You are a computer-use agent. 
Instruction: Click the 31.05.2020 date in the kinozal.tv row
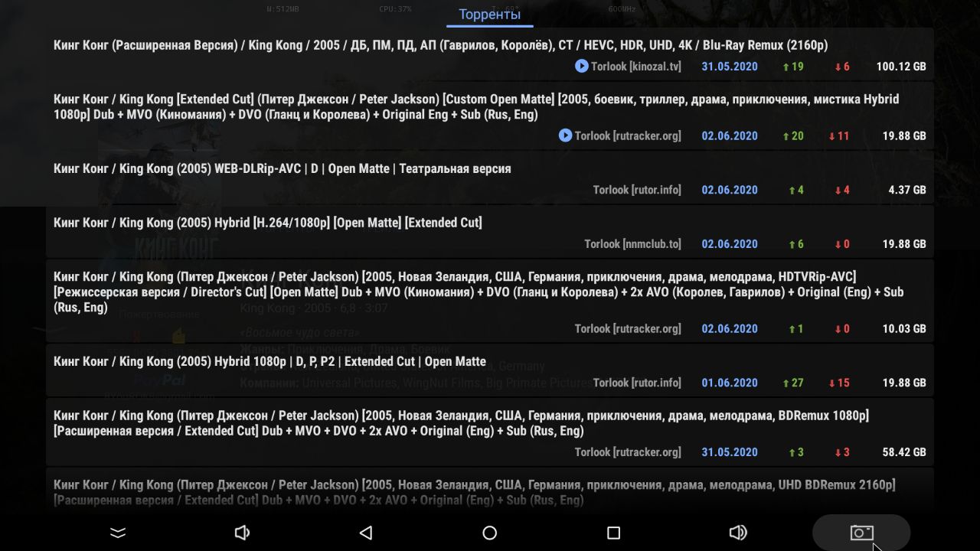pyautogui.click(x=730, y=67)
